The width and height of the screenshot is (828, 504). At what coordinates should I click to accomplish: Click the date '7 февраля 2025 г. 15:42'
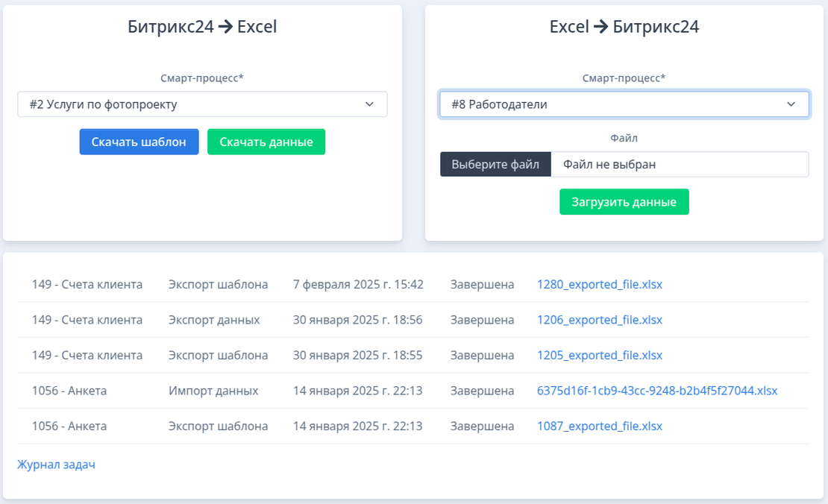coord(358,284)
